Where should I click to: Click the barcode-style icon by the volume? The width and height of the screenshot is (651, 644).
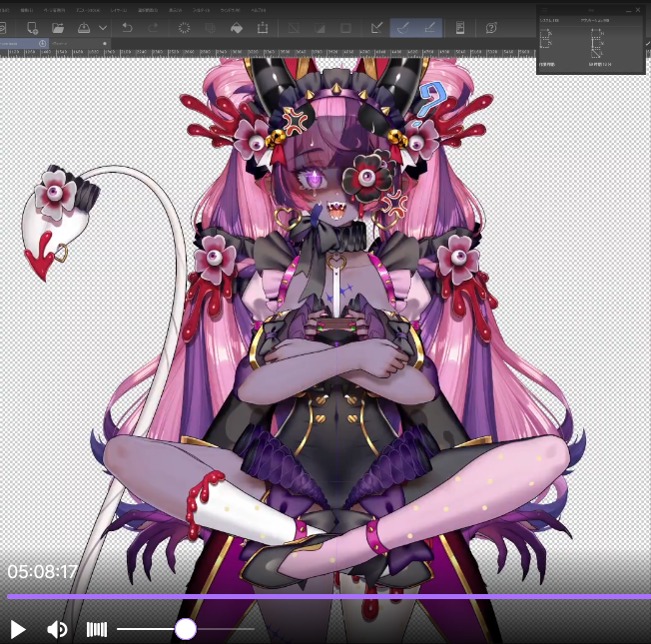(x=97, y=629)
